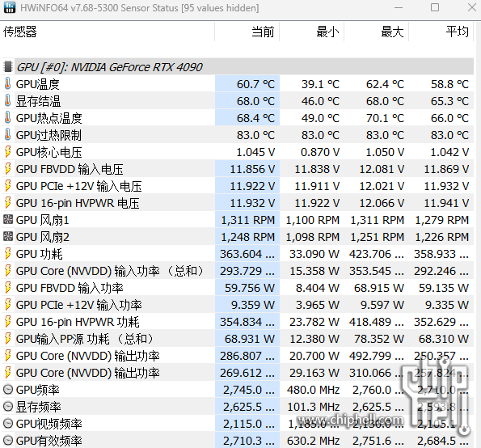481x448 pixels.
Task: Select the GPU核心电压 sensor row
Action: (x=238, y=152)
